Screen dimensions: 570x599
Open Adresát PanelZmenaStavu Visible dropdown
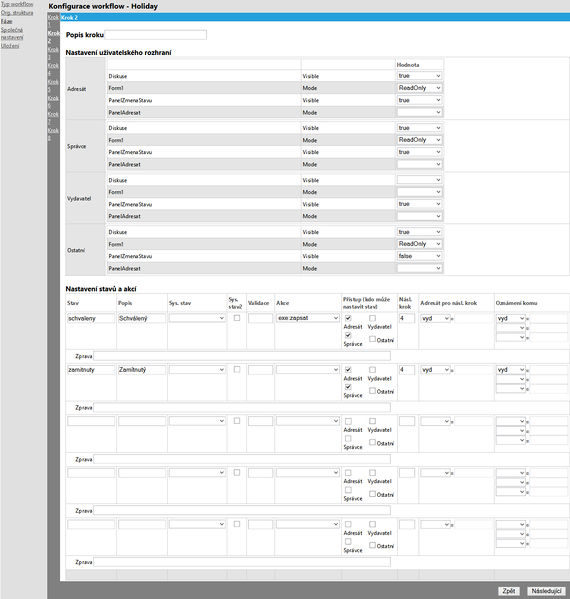click(x=419, y=100)
